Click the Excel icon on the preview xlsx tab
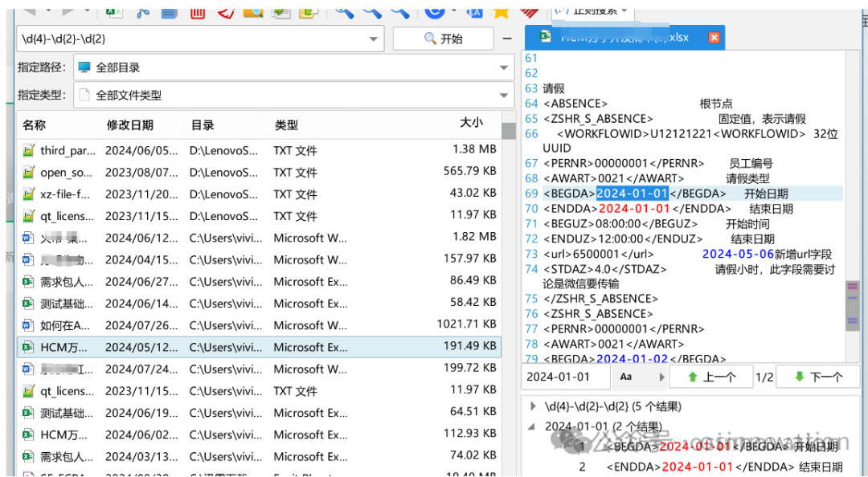Screen dimensions: 868x477 tap(546, 37)
